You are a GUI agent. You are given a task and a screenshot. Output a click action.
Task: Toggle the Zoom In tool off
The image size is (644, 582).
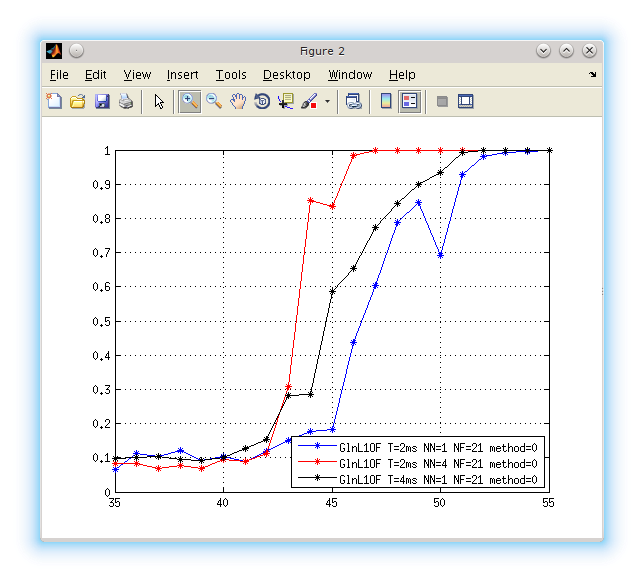click(x=190, y=101)
